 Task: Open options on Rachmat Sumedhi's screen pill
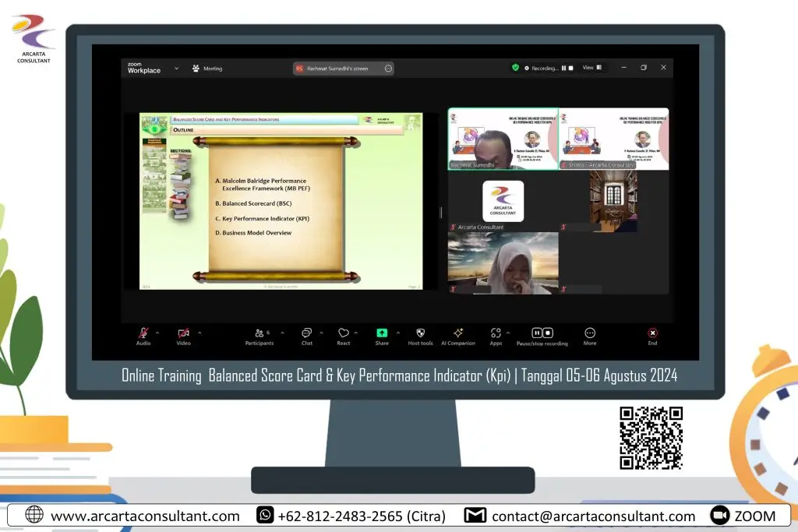pyautogui.click(x=387, y=69)
